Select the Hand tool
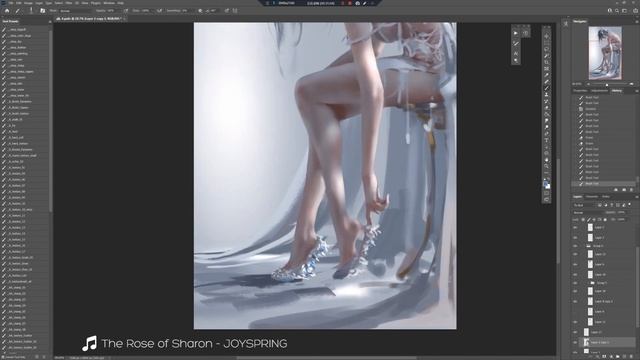 [547, 160]
